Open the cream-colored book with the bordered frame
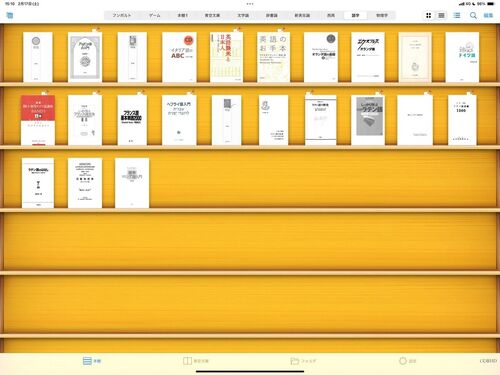500x375 pixels. [x=415, y=57]
